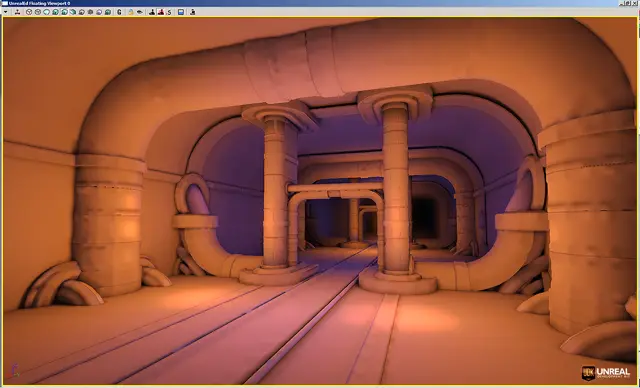Select Light Complexity view mode, light gray icon
The height and width of the screenshot is (388, 640).
click(x=82, y=12)
